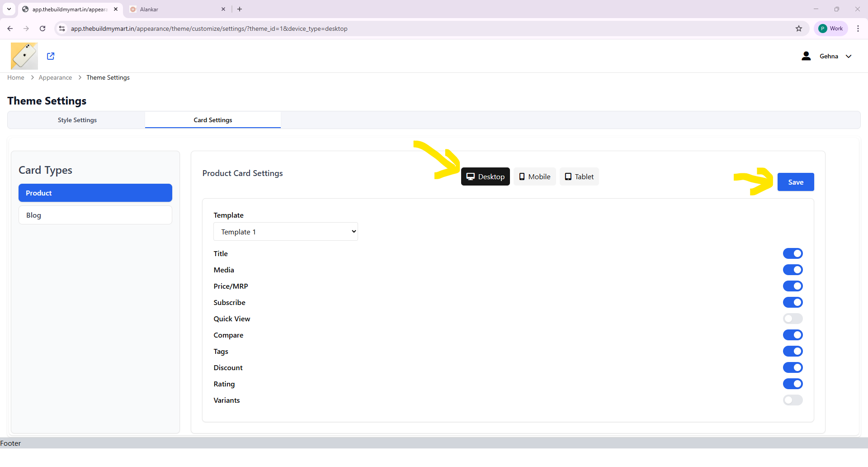Disable the Tags switch
Image resolution: width=868 pixels, height=467 pixels.
point(793,351)
